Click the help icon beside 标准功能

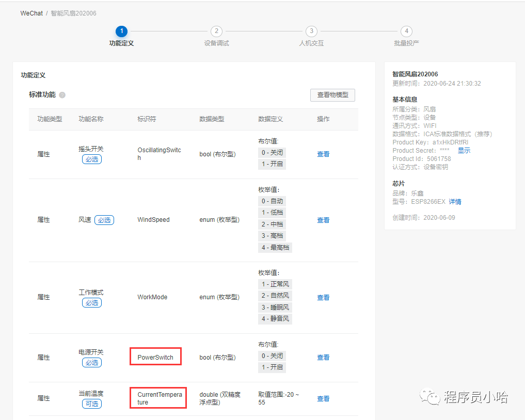[62, 95]
